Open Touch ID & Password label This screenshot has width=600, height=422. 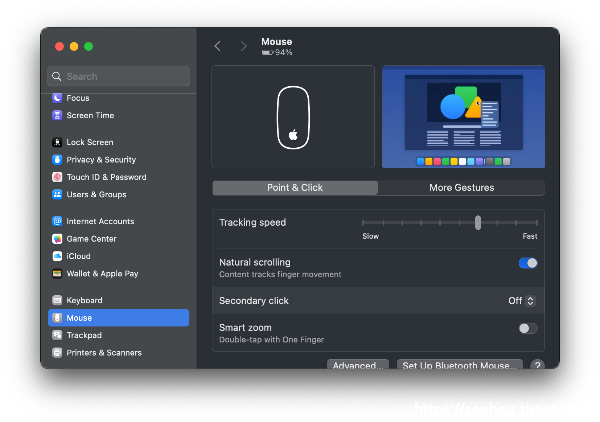(x=106, y=177)
